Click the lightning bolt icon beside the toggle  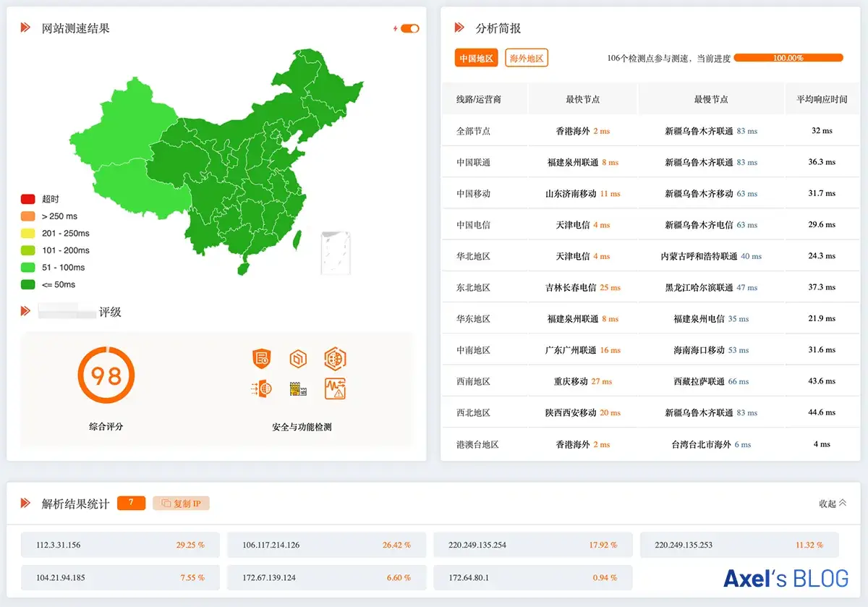point(395,29)
